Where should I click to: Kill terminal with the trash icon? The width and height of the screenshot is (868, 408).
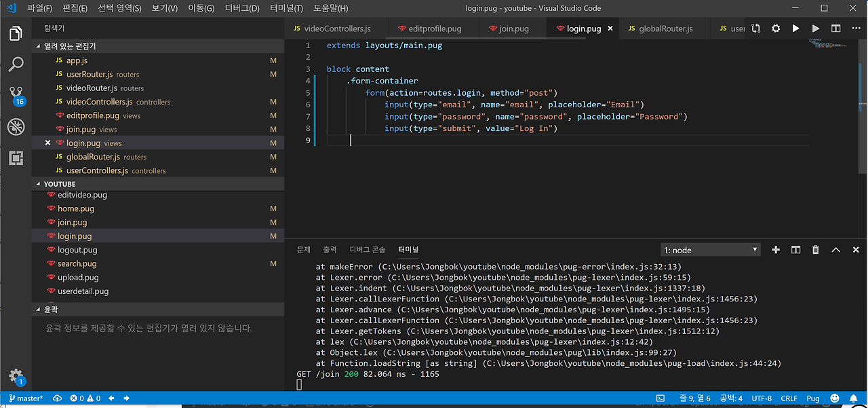point(816,250)
